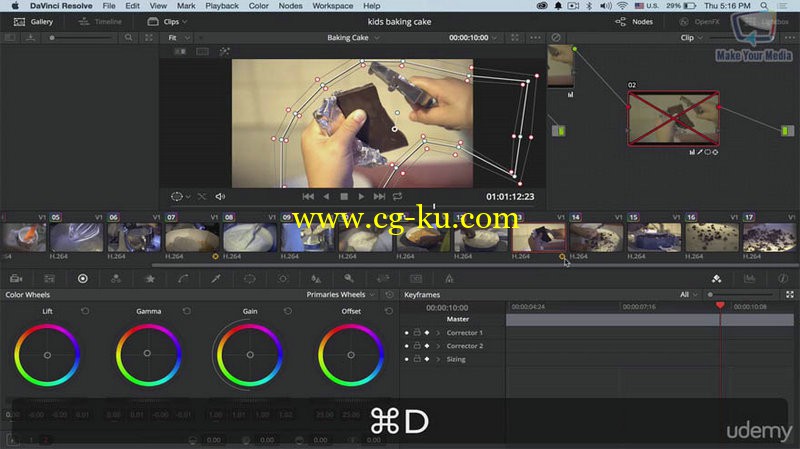The height and width of the screenshot is (449, 800).
Task: Reset the Offset color wheel
Action: [389, 311]
